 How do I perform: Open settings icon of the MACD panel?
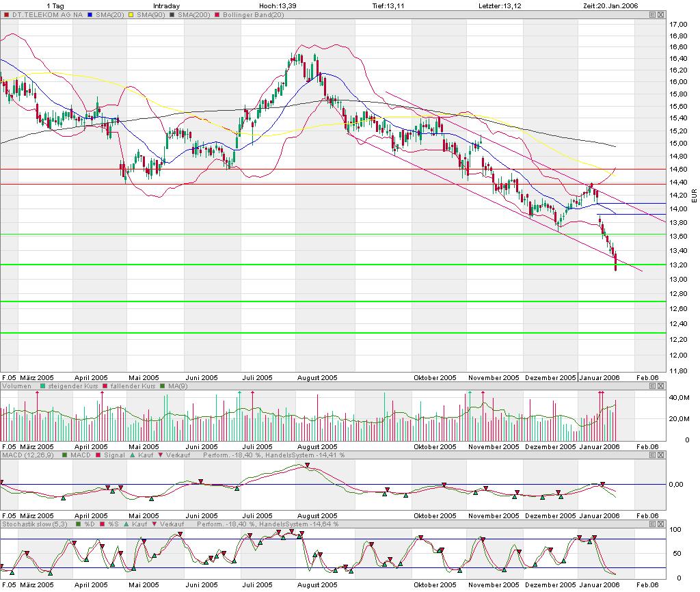point(652,455)
